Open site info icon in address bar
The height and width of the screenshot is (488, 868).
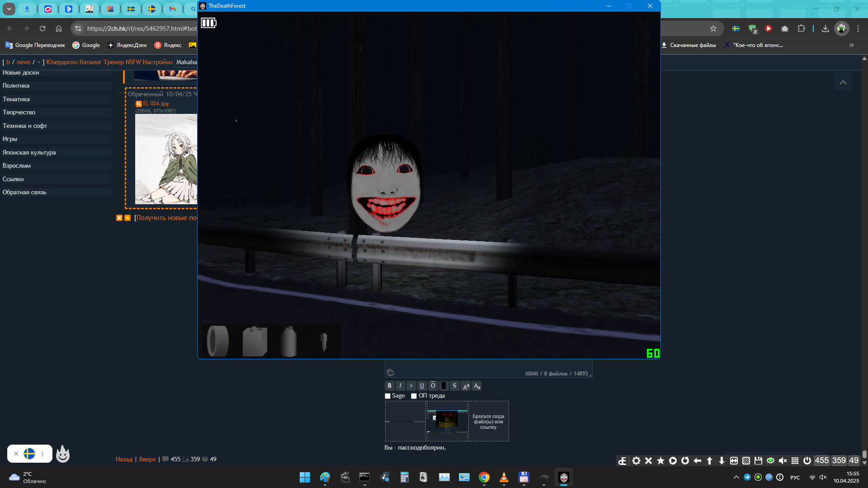pyautogui.click(x=78, y=28)
